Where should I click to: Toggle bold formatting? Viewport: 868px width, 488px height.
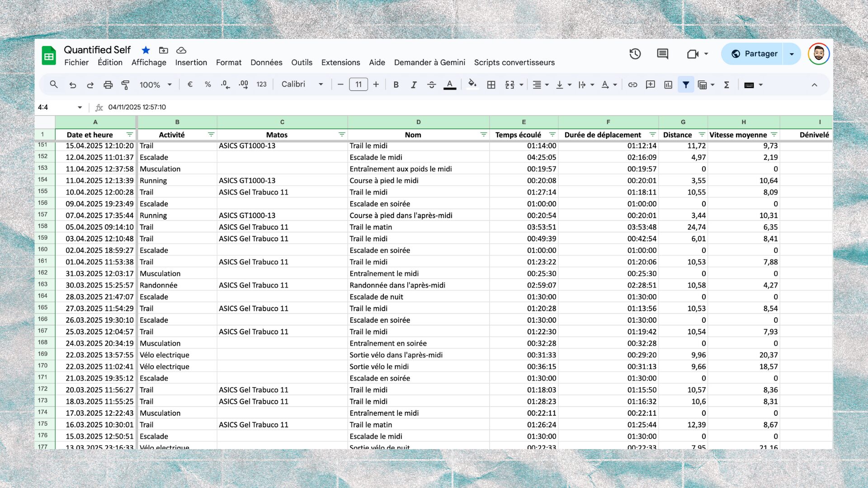(x=396, y=84)
